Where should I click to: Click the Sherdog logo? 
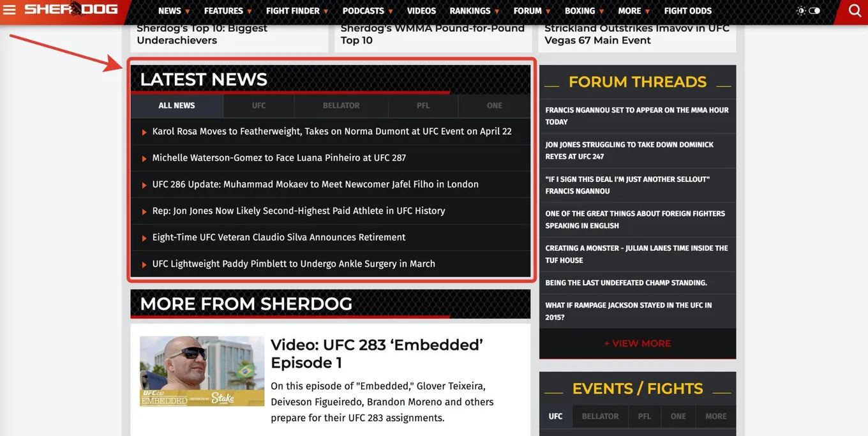click(x=71, y=9)
